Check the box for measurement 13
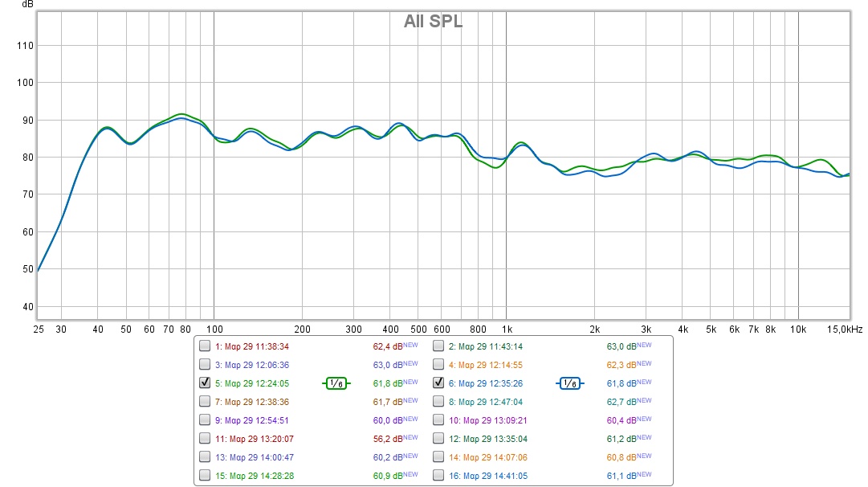The width and height of the screenshot is (868, 487). (206, 457)
